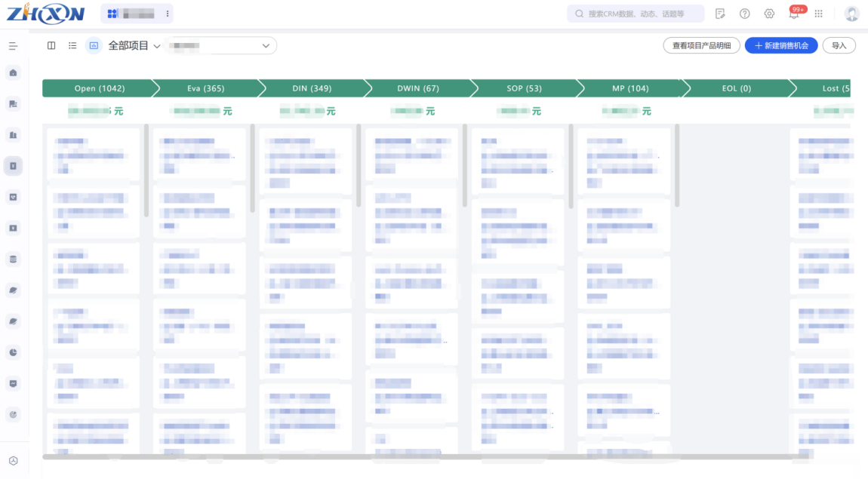The width and height of the screenshot is (868, 479).
Task: Open the three-dot menu beside the workspace name
Action: 168,14
